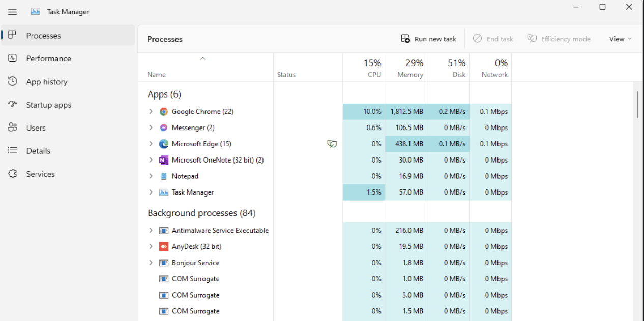Sort by the Disk column header
Screen dimensions: 644x321
(x=448, y=68)
